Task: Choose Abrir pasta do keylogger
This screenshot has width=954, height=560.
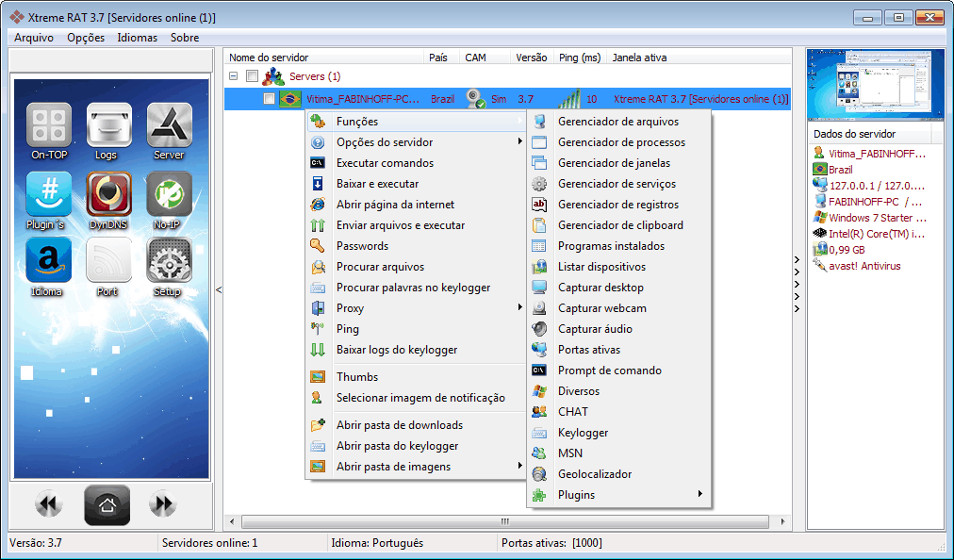Action: (416, 446)
